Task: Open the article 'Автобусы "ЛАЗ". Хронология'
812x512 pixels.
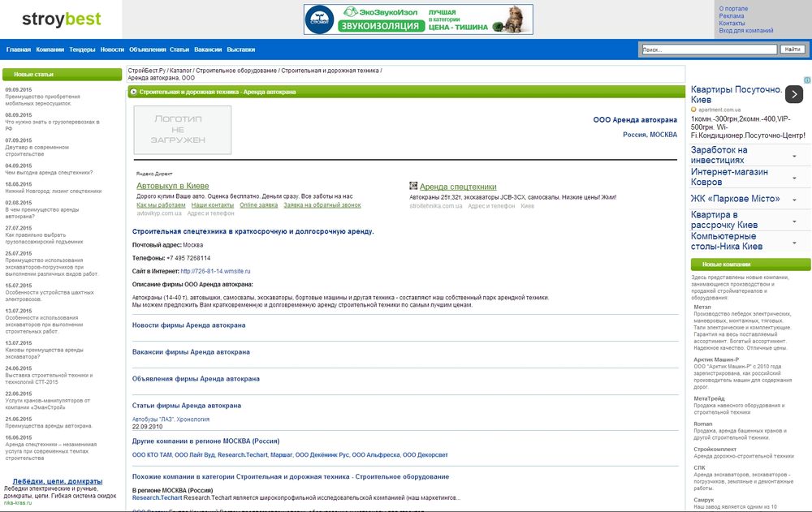Action: pos(171,419)
